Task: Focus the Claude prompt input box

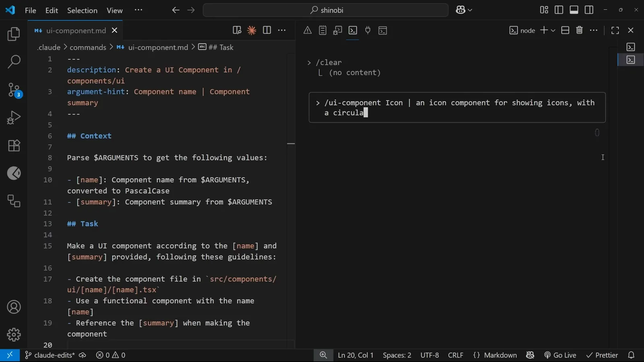Action: click(457, 108)
